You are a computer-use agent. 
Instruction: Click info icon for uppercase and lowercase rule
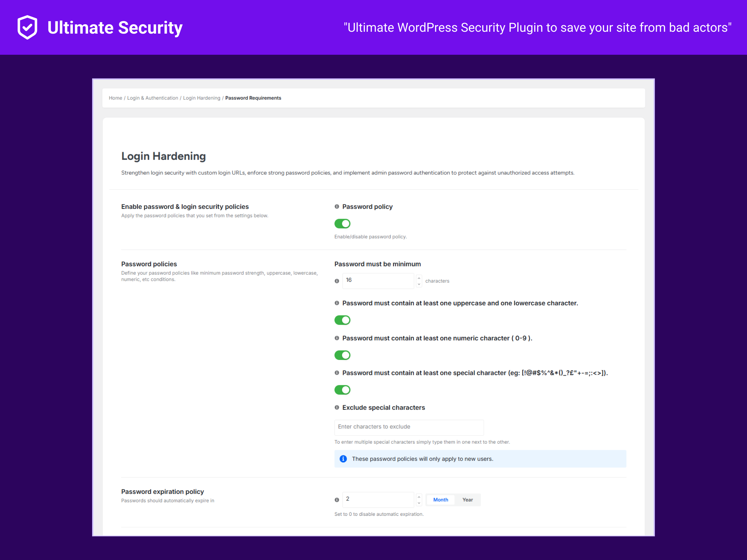337,303
